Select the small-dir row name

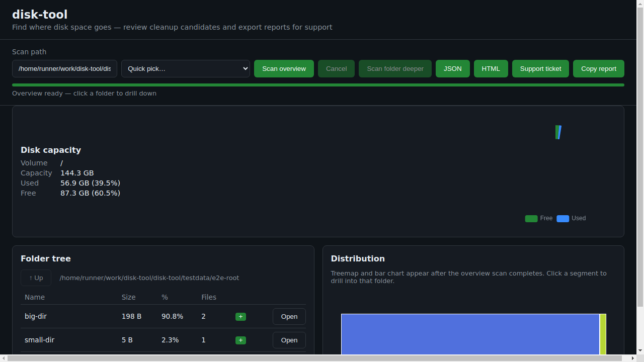(x=39, y=340)
